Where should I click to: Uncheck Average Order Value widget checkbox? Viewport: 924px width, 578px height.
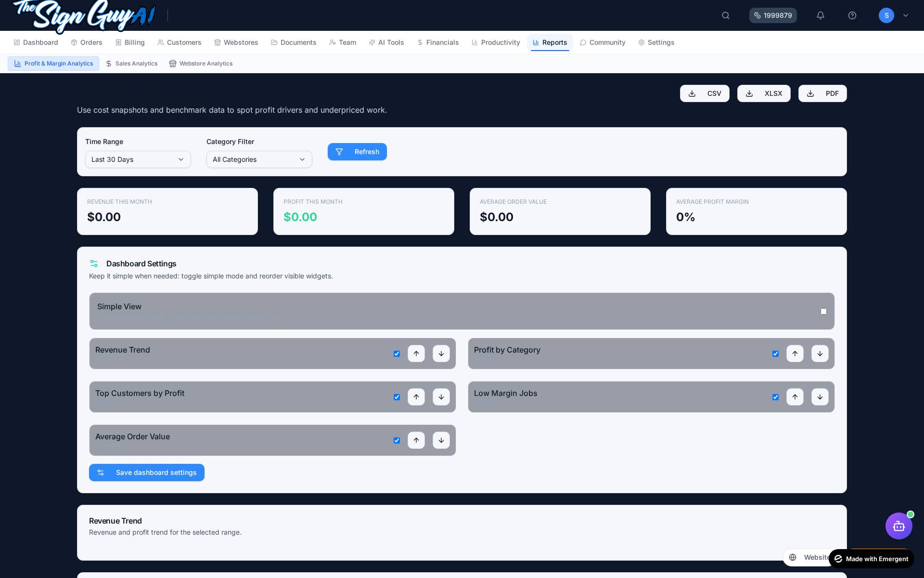click(397, 440)
